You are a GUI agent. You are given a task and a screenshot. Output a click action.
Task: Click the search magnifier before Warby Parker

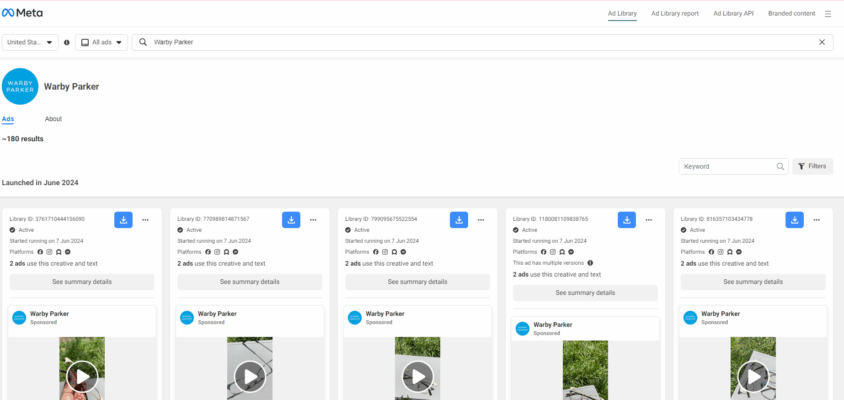143,42
